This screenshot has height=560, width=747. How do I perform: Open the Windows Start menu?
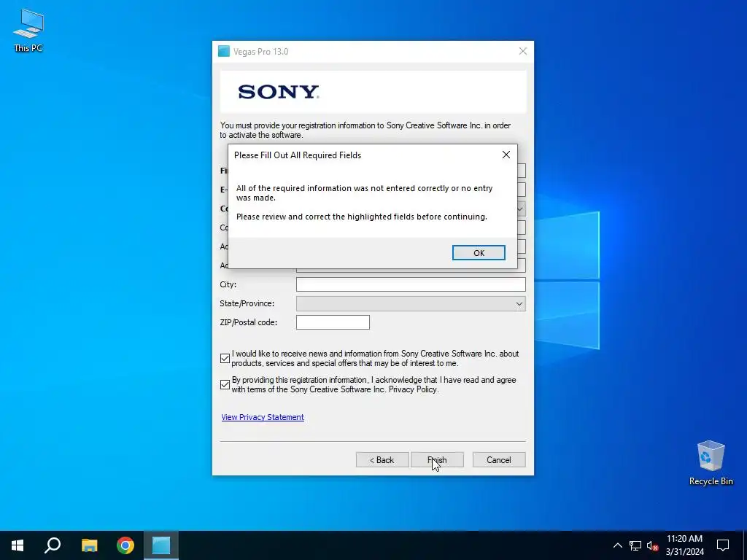18,545
